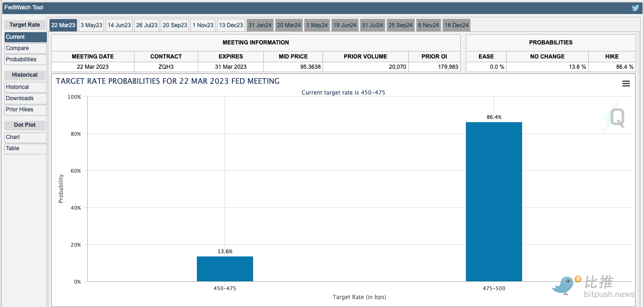
Task: Show the Dot Plot Table
Action: pos(25,148)
